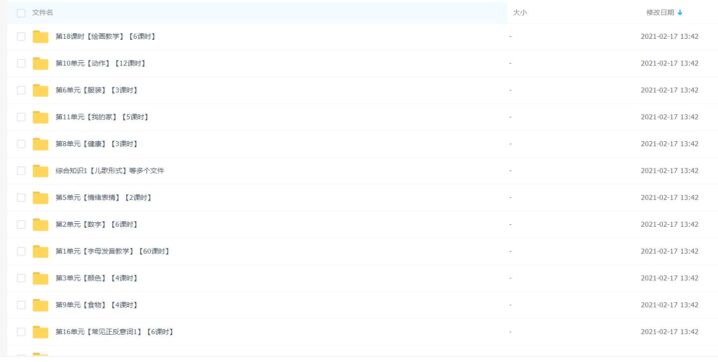Viewport: 718px width, 362px height.
Task: Open folder name 第2单元【数字】【6课时】
Action: [x=97, y=224]
